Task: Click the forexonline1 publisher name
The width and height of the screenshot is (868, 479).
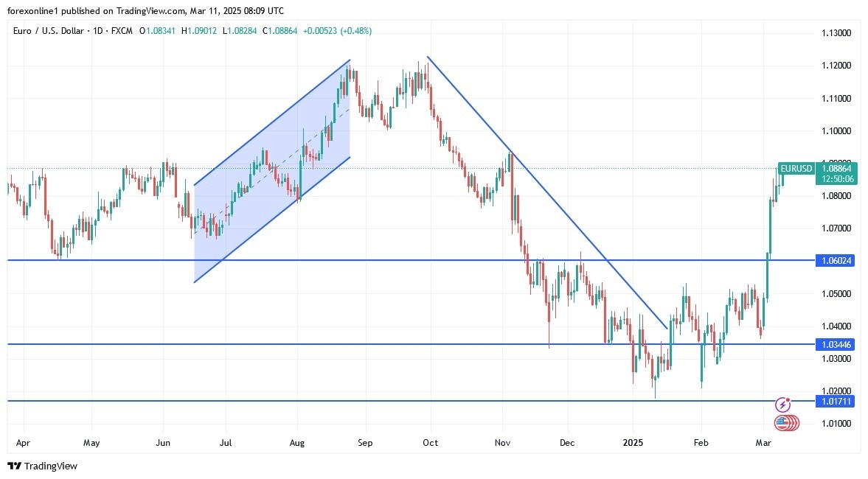Action: pos(36,11)
